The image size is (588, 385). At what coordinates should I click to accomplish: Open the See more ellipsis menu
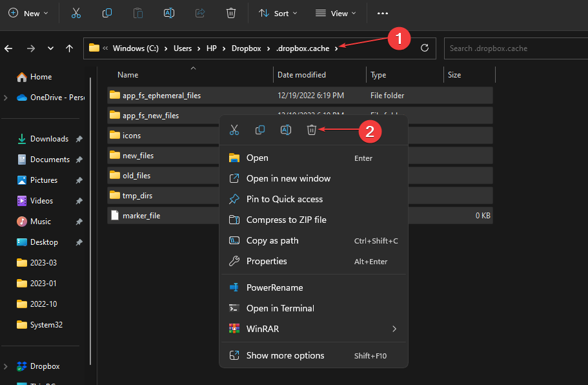[x=383, y=13]
